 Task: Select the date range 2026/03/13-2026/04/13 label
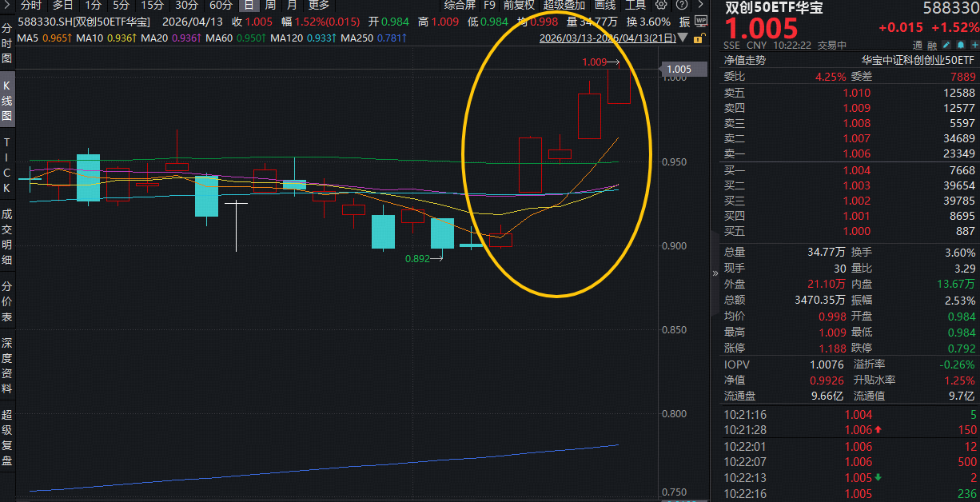(x=608, y=38)
